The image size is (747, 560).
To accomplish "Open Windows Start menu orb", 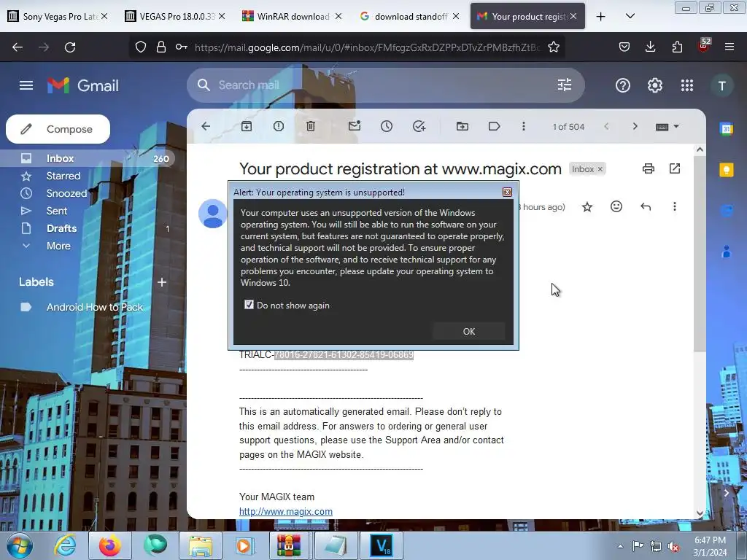I will pyautogui.click(x=20, y=545).
